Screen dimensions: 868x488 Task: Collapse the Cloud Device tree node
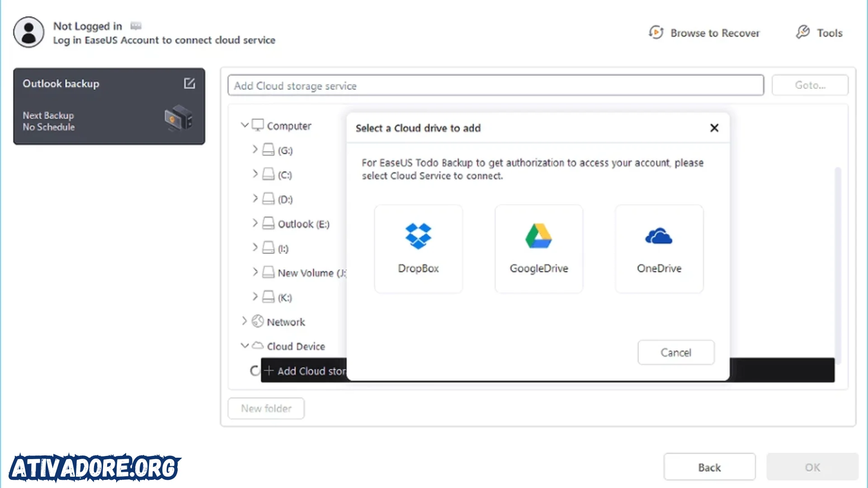click(x=245, y=346)
